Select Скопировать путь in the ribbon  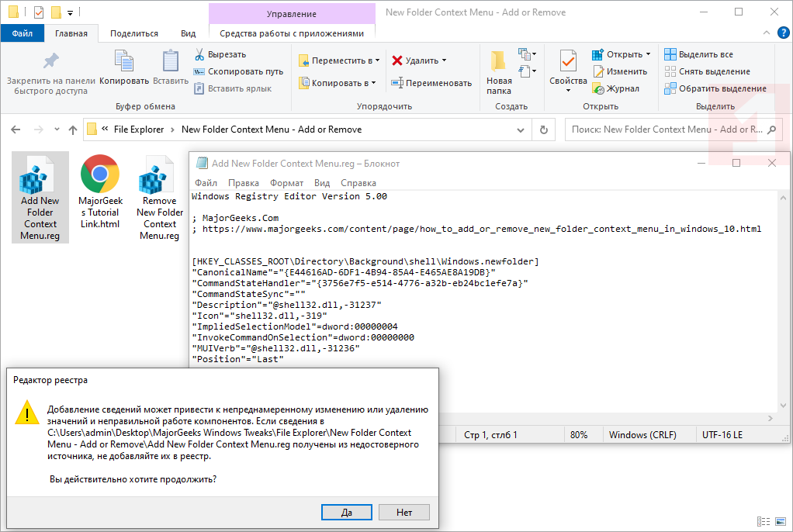pos(239,71)
